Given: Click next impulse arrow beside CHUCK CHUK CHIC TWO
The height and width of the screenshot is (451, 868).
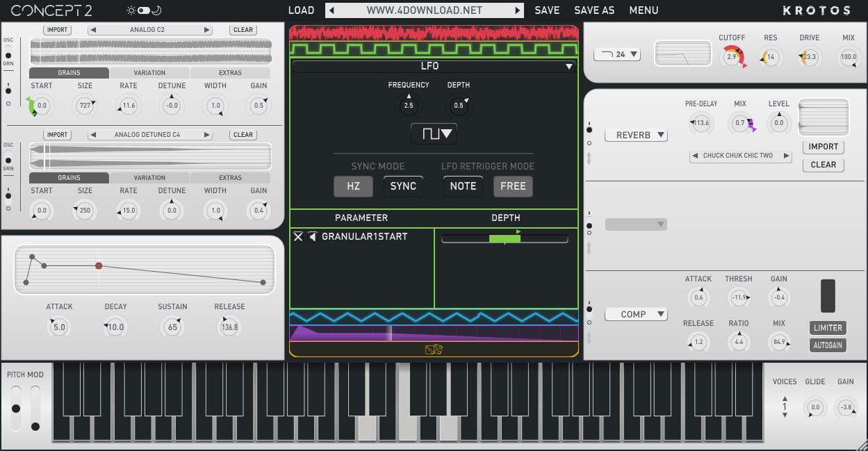Looking at the screenshot, I should (786, 156).
